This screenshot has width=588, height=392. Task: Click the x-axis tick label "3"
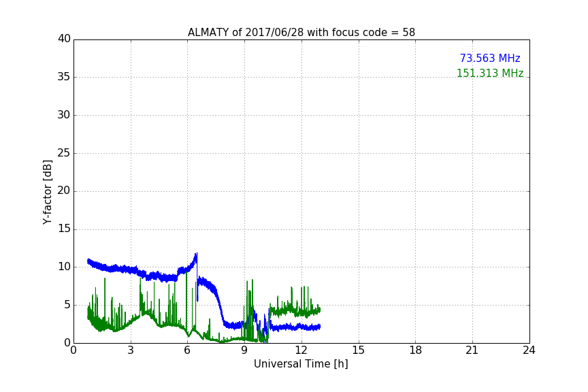point(131,350)
